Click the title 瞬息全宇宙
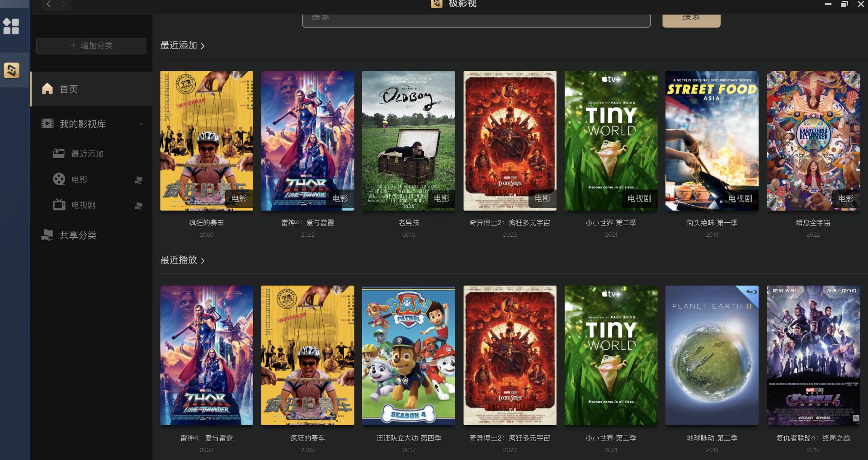 (x=813, y=223)
